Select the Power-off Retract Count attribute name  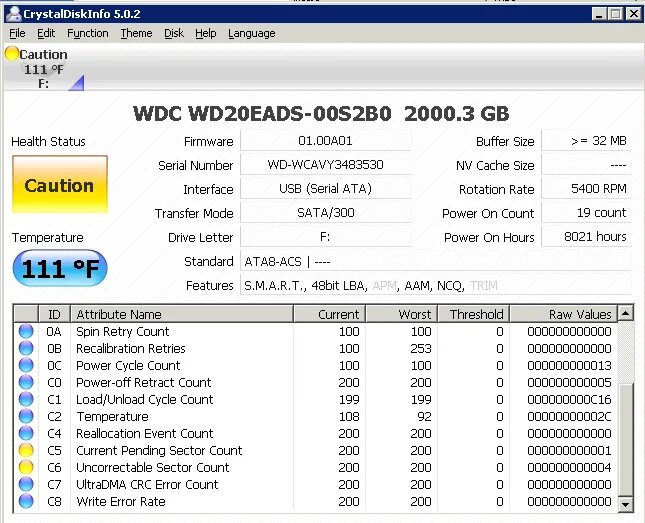click(x=144, y=382)
